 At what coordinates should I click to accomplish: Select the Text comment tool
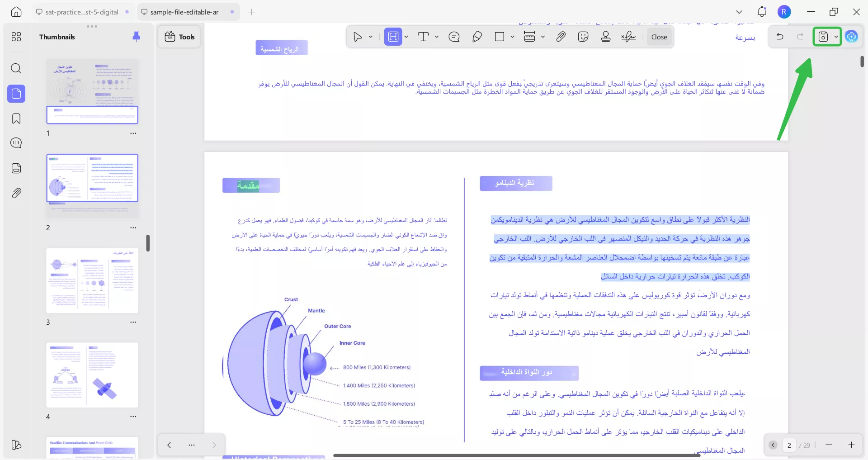coord(424,37)
